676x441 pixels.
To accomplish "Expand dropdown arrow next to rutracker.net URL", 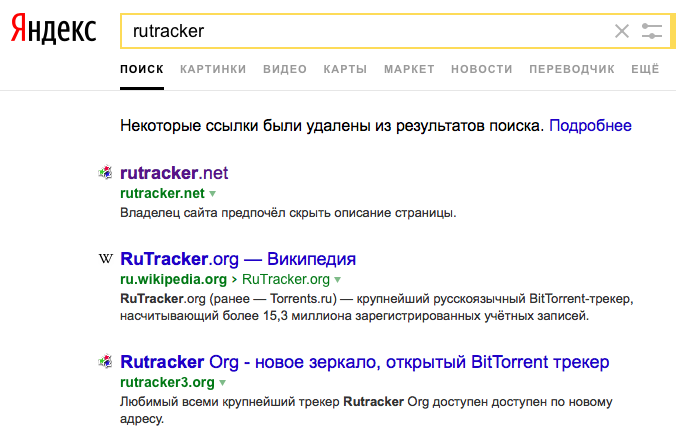I will point(212,194).
